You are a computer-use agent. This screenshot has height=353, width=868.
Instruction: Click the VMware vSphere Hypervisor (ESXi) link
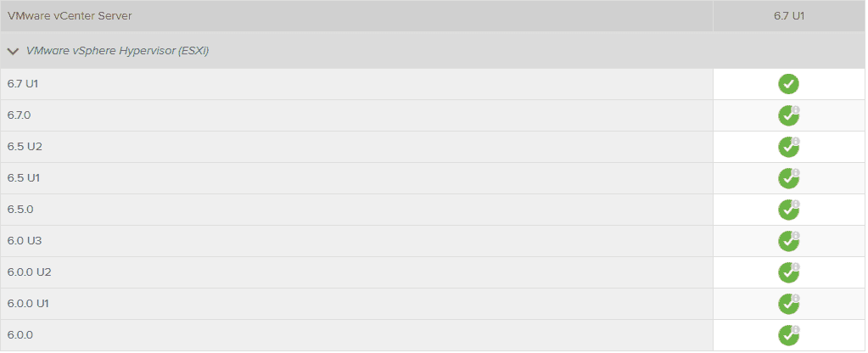pyautogui.click(x=118, y=51)
